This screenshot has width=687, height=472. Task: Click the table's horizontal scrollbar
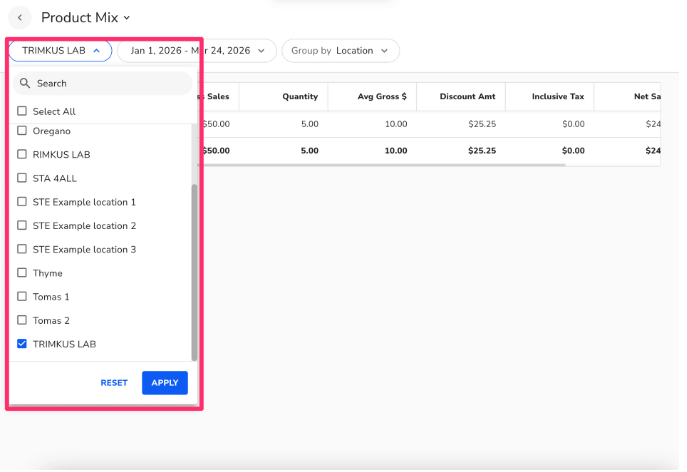click(381, 165)
